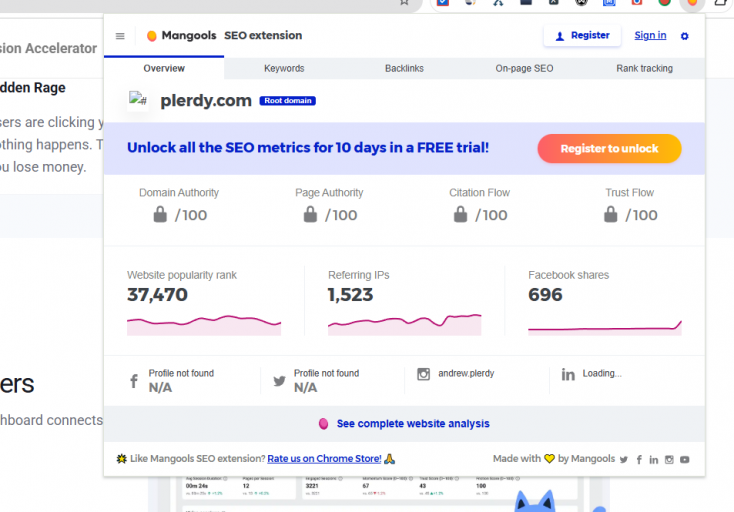
Task: Click the plerdy.com favicon placeholder
Action: [138, 100]
